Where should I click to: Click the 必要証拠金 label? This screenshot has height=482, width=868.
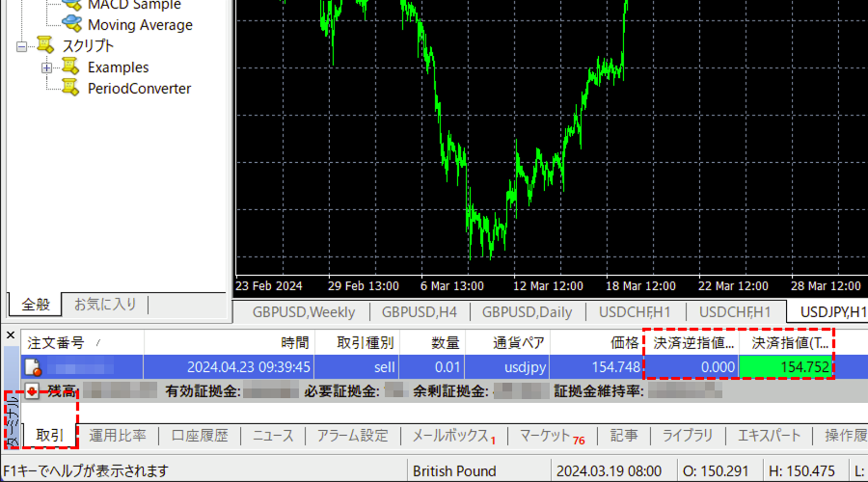[x=341, y=391]
